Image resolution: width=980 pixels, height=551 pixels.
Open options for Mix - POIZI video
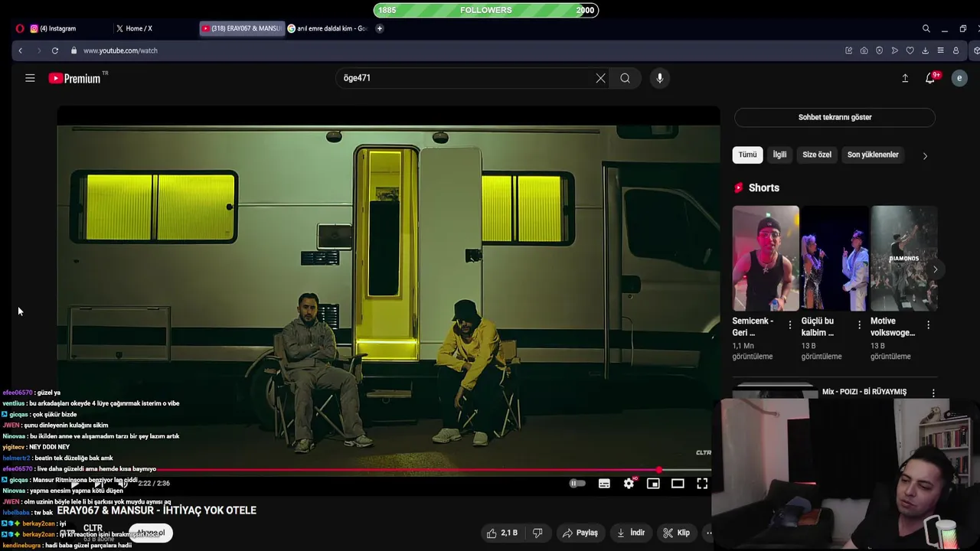point(933,393)
